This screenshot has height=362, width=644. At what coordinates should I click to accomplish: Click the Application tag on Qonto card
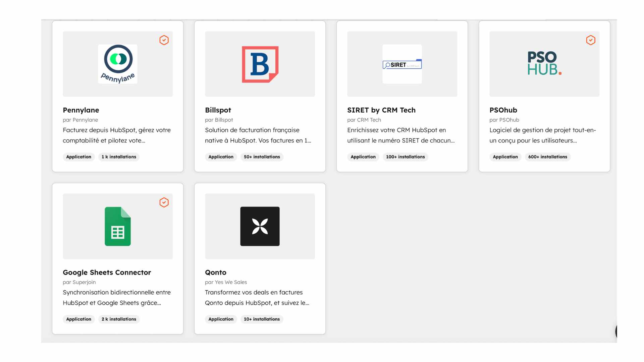click(221, 319)
